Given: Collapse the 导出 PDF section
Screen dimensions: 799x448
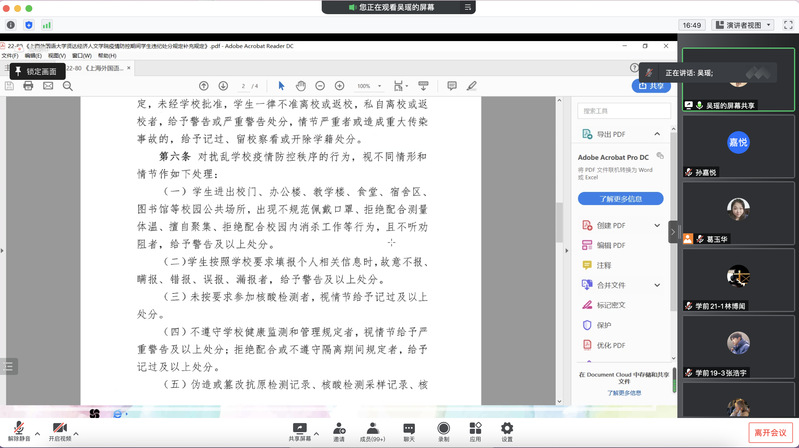Looking at the screenshot, I should pos(657,134).
